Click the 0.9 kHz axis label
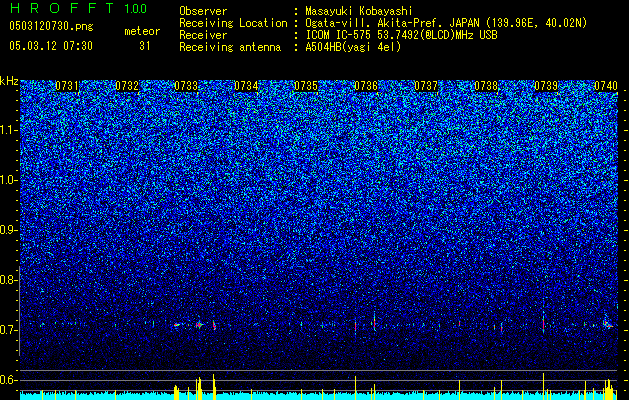629x400 pixels. (x=8, y=230)
